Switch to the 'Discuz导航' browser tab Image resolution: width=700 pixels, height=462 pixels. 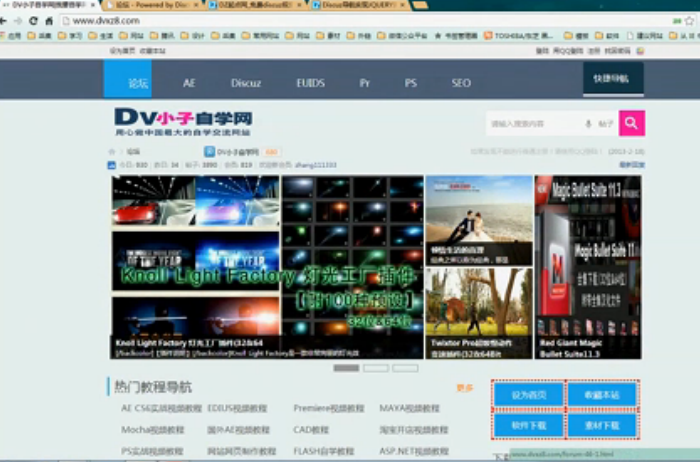coord(359,5)
